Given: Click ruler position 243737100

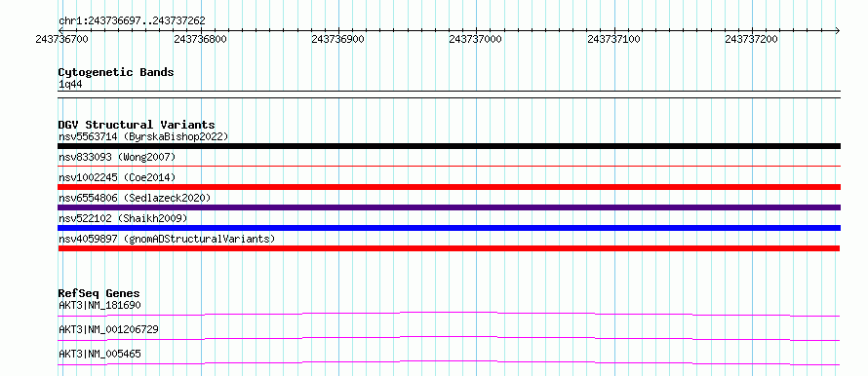Looking at the screenshot, I should point(613,39).
